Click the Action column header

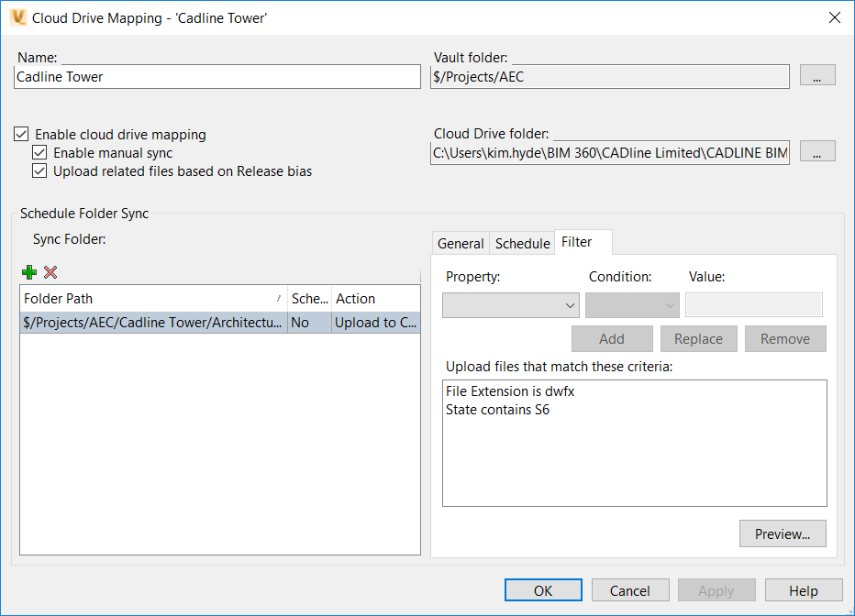tap(376, 299)
